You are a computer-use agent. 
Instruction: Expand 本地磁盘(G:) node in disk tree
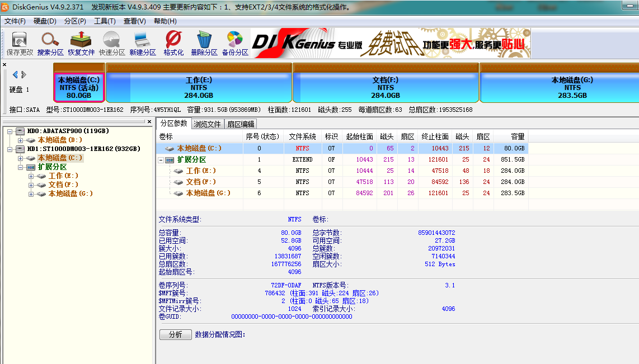pos(31,194)
